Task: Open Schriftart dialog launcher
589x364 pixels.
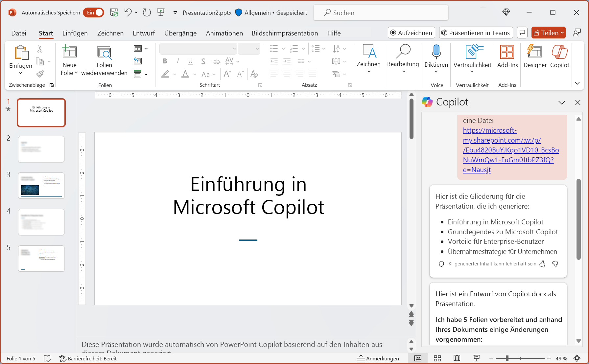Action: click(260, 85)
